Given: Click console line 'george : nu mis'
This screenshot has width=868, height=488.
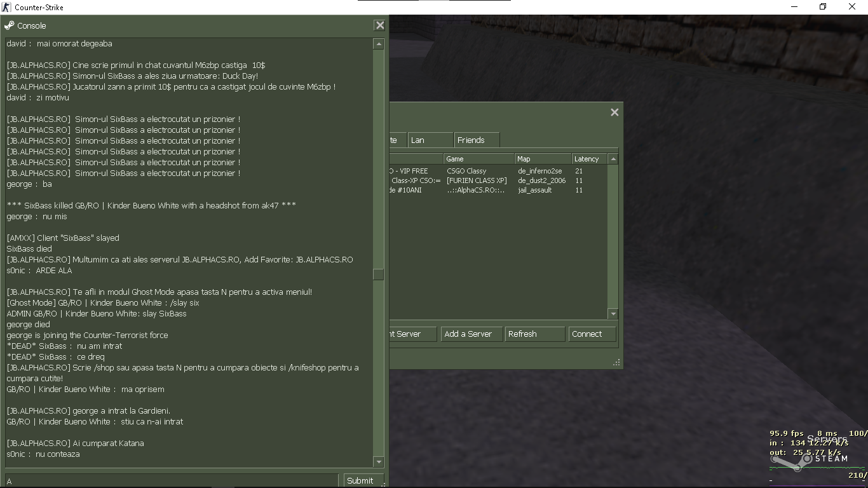Looking at the screenshot, I should point(37,217).
